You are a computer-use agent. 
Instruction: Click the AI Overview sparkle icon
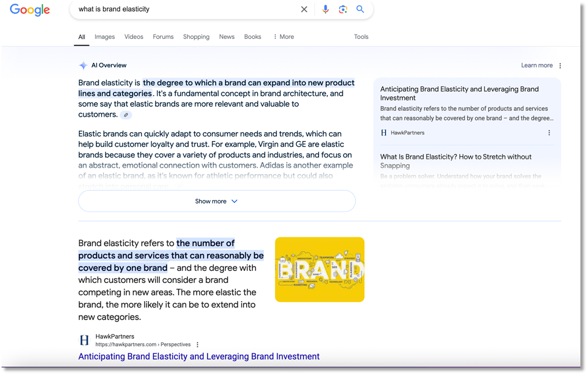click(83, 66)
